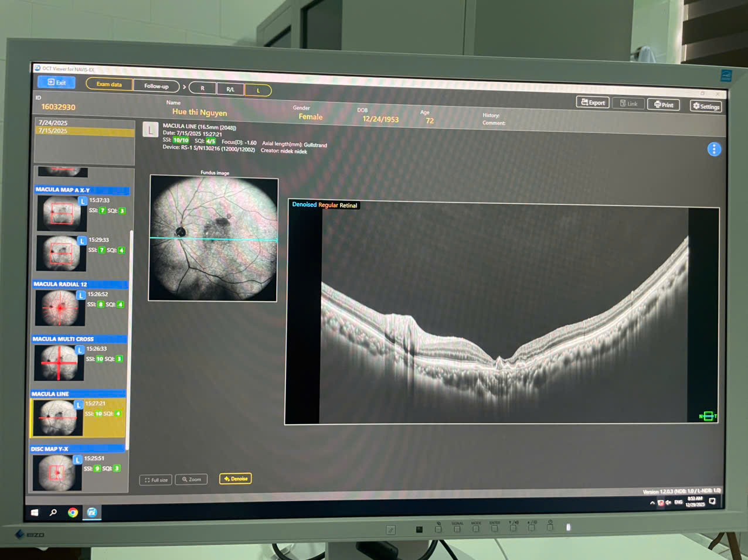Open the Macula Multi Cross scan thumbnail
Screen dimensions: 748x560
[x=59, y=363]
